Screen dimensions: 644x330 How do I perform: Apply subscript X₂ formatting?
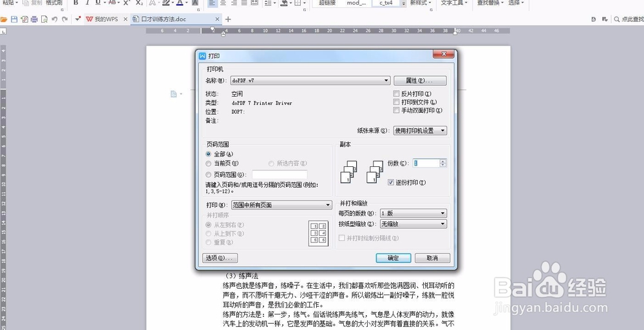pos(139,3)
